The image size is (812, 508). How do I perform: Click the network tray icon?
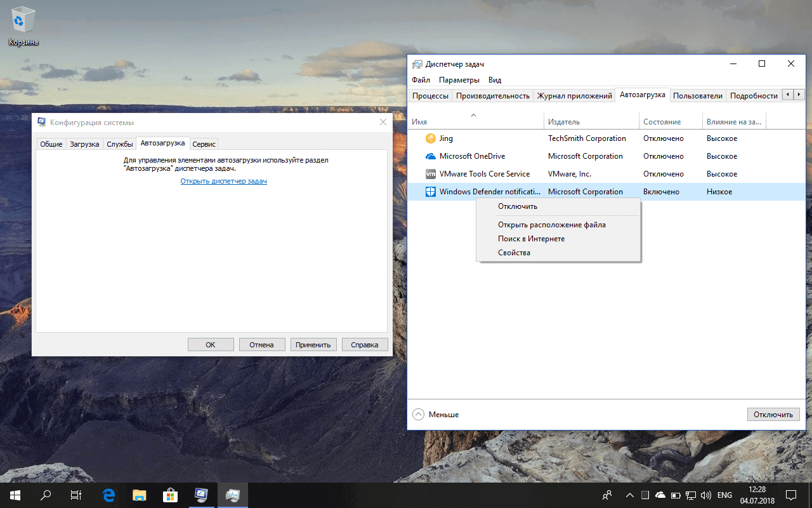click(x=690, y=495)
